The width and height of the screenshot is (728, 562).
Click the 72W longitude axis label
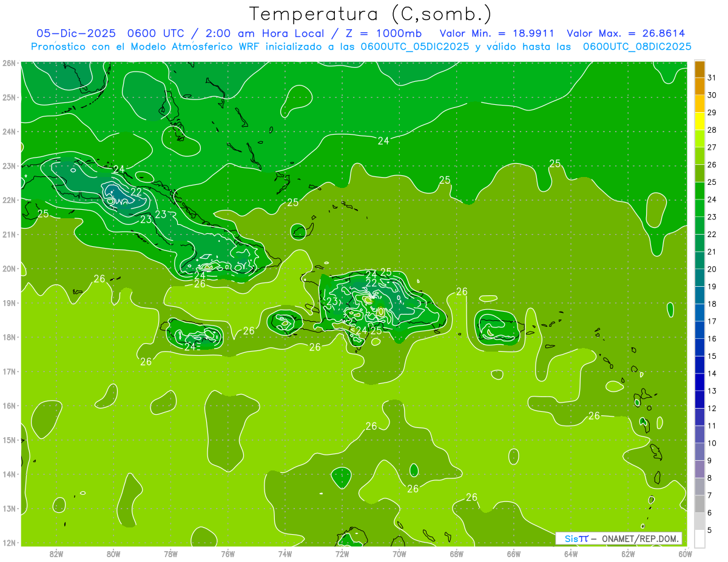342,553
